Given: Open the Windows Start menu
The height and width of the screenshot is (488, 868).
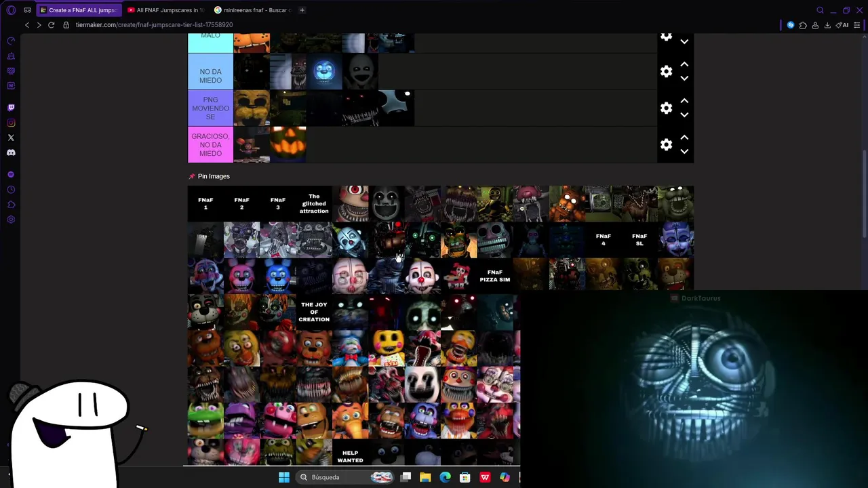Looking at the screenshot, I should point(284,477).
